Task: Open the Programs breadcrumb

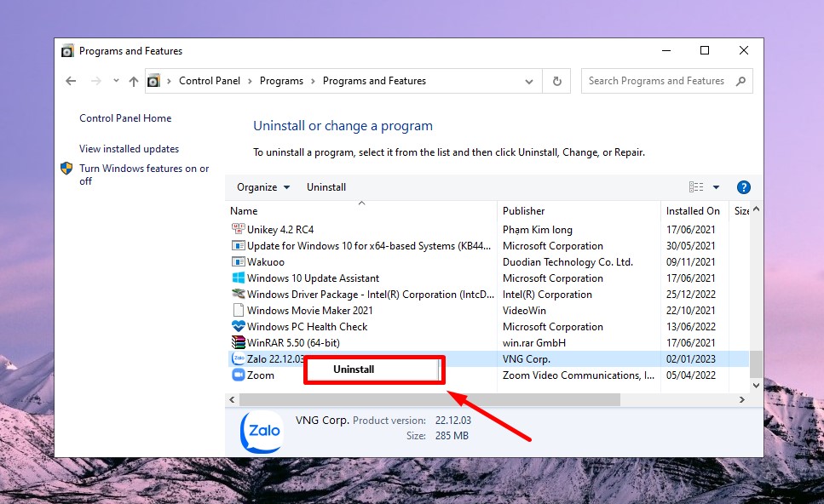Action: (281, 81)
